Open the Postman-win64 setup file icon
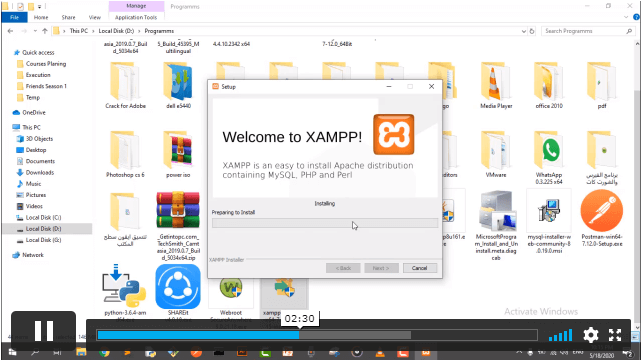Image resolution: width=642 pixels, height=360 pixels. click(x=601, y=212)
